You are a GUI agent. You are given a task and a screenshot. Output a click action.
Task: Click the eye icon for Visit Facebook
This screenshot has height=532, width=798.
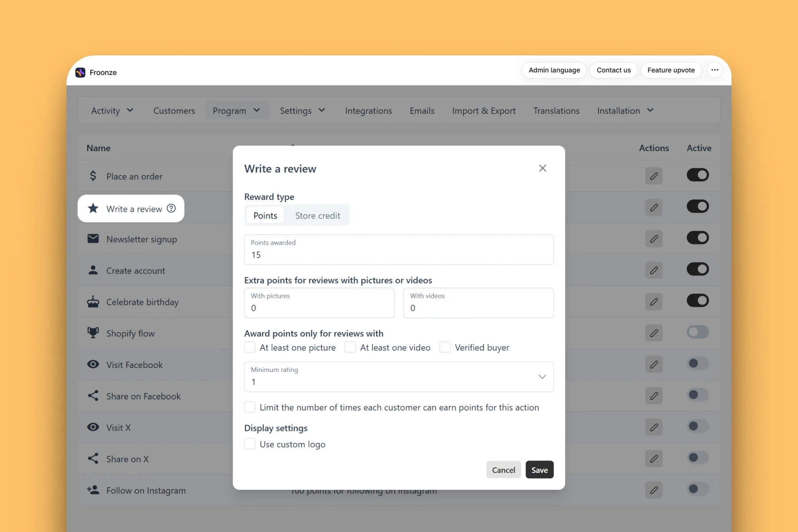pos(93,364)
